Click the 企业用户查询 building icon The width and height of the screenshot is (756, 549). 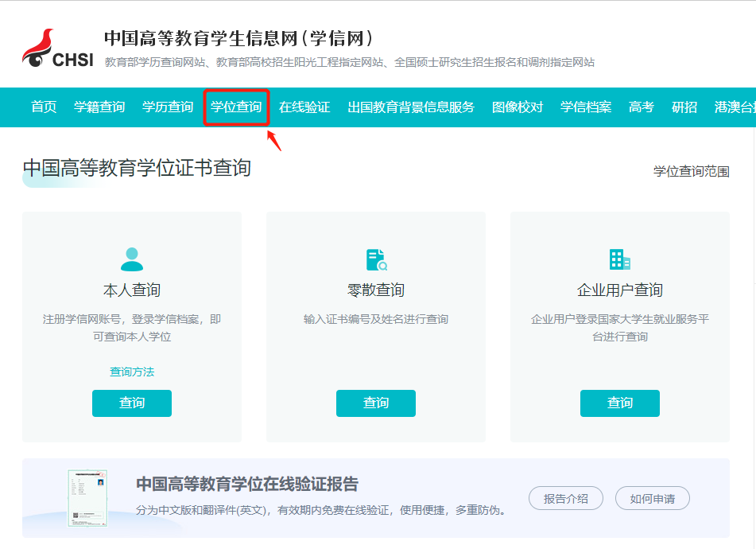coord(619,259)
